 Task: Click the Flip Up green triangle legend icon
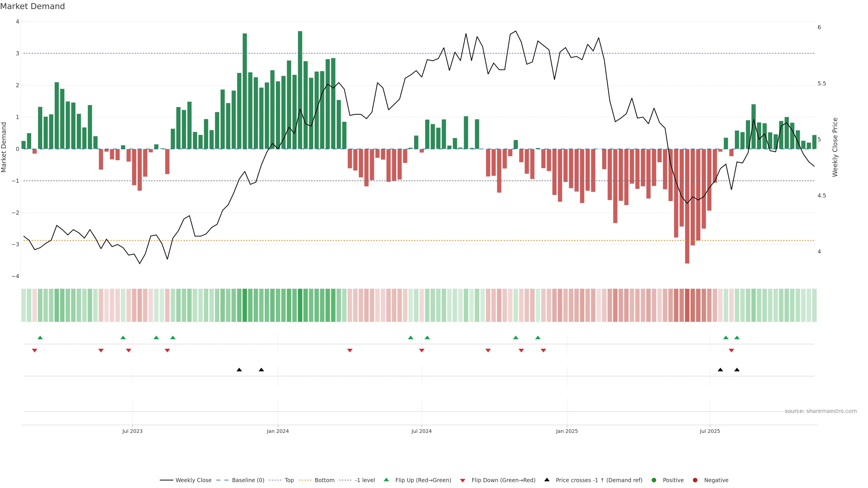[x=386, y=480]
